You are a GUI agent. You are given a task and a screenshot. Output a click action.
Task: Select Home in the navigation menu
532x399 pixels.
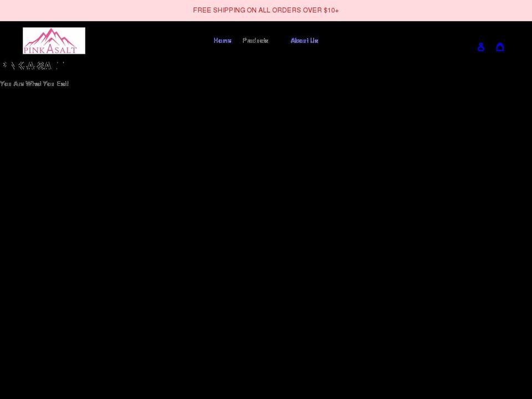coord(222,40)
